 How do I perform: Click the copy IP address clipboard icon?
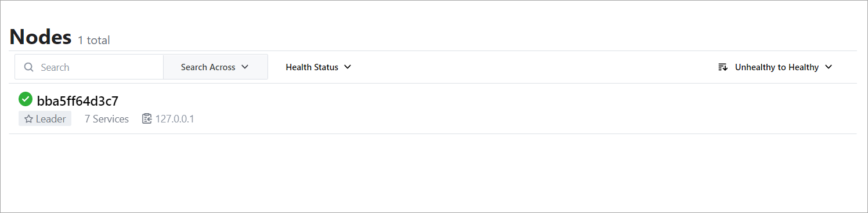(147, 119)
